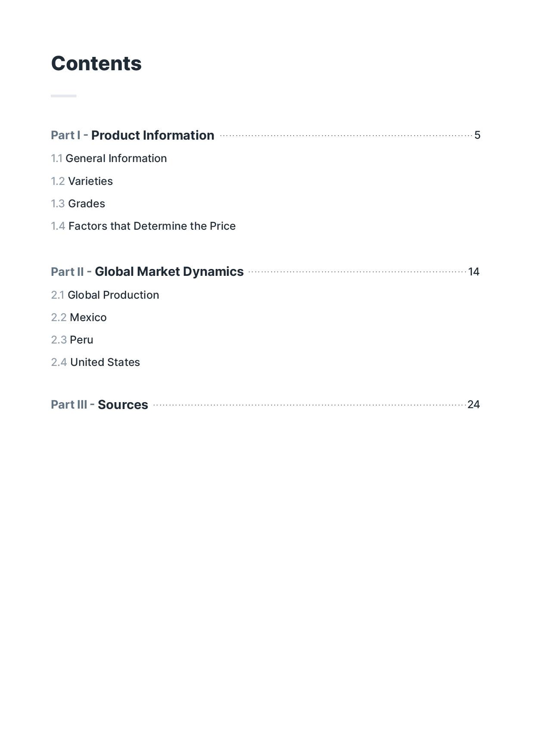This screenshot has width=534, height=756.
Task: Click the dotted leader after Product Information
Action: pyautogui.click(x=345, y=135)
